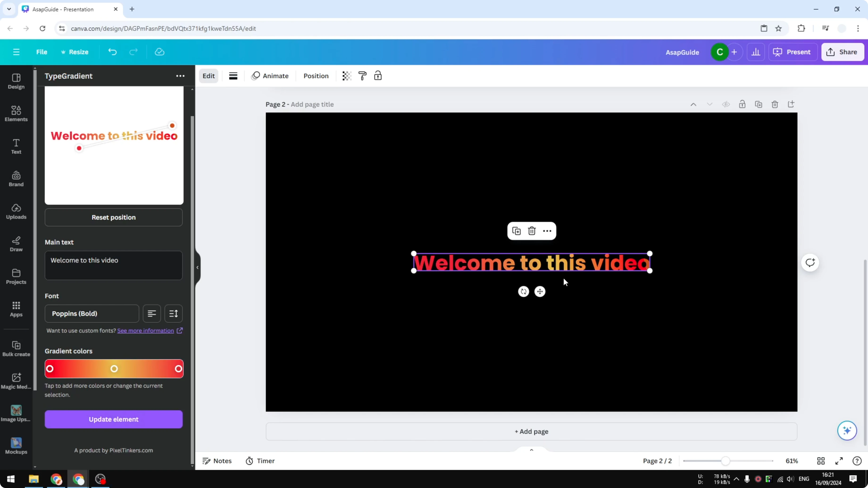The image size is (868, 488).
Task: Open the Resize menu
Action: 75,52
